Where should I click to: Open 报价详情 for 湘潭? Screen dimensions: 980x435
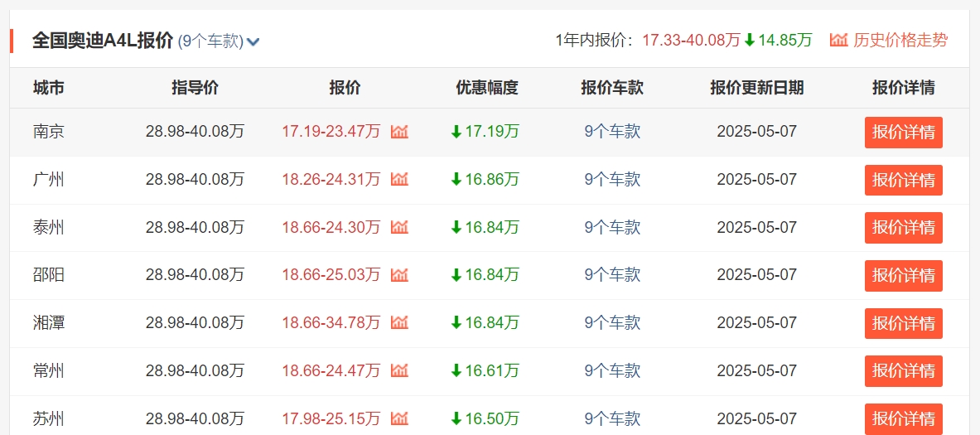pyautogui.click(x=904, y=324)
